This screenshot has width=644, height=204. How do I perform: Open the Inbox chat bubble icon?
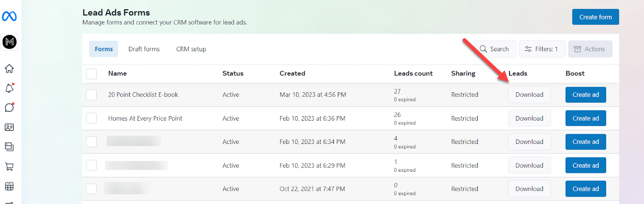(x=9, y=108)
